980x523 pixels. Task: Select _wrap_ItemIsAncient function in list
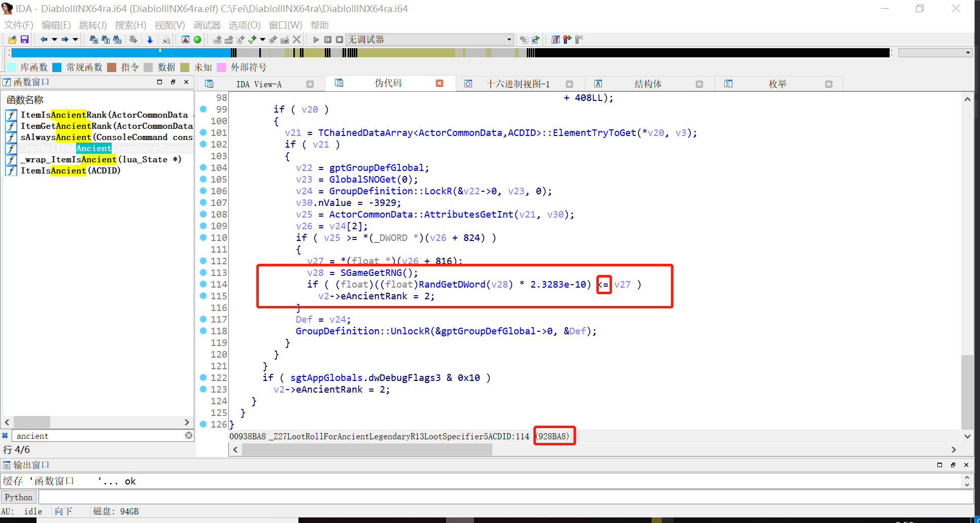tap(99, 159)
